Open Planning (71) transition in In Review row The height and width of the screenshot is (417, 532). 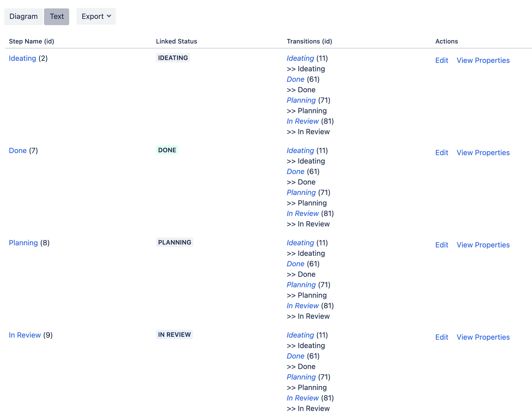(x=301, y=377)
